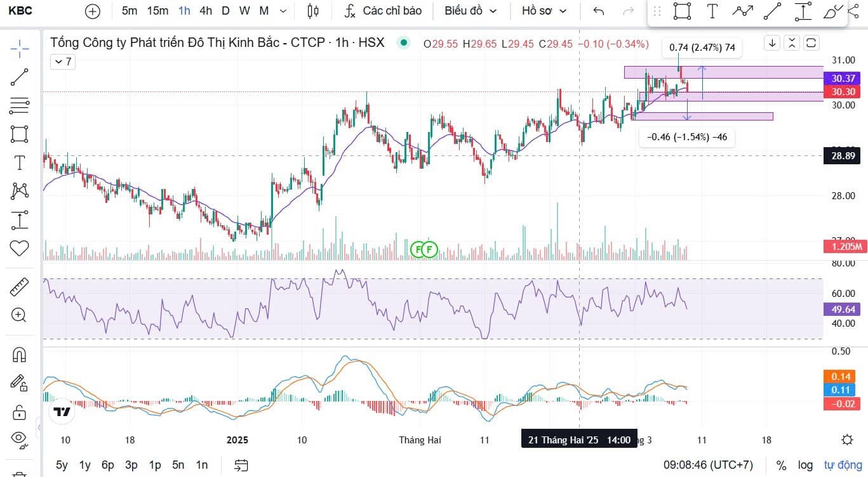Screen dimensions: 868x477
Task: Click the KBC symbol search field
Action: pyautogui.click(x=20, y=11)
